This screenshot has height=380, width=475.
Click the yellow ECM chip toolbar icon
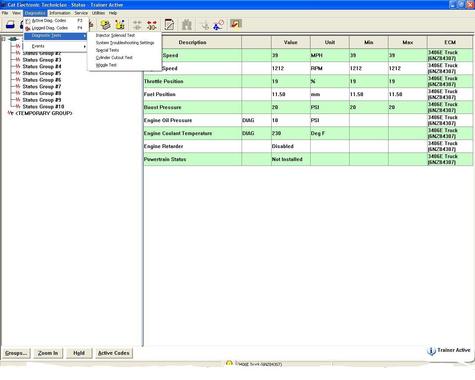coord(105,25)
